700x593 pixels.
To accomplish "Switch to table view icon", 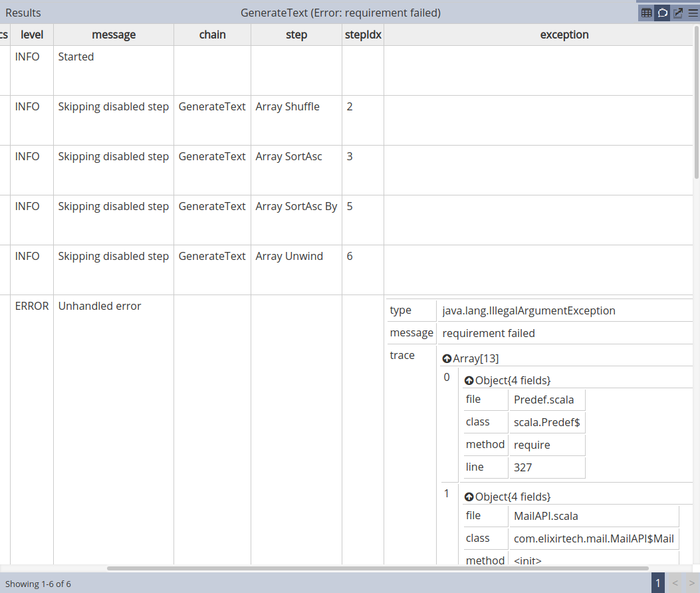I will (x=646, y=13).
